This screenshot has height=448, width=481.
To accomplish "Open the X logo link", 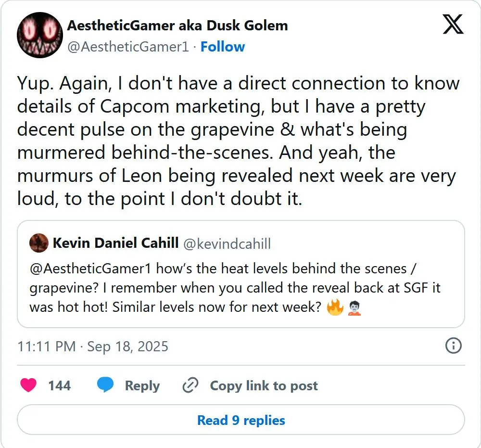I will pyautogui.click(x=453, y=24).
